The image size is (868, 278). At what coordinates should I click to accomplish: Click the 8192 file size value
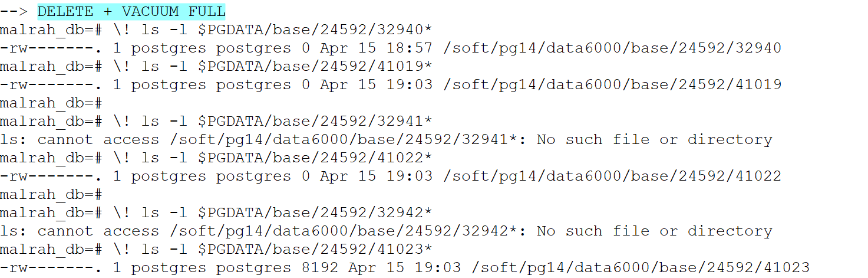(320, 267)
